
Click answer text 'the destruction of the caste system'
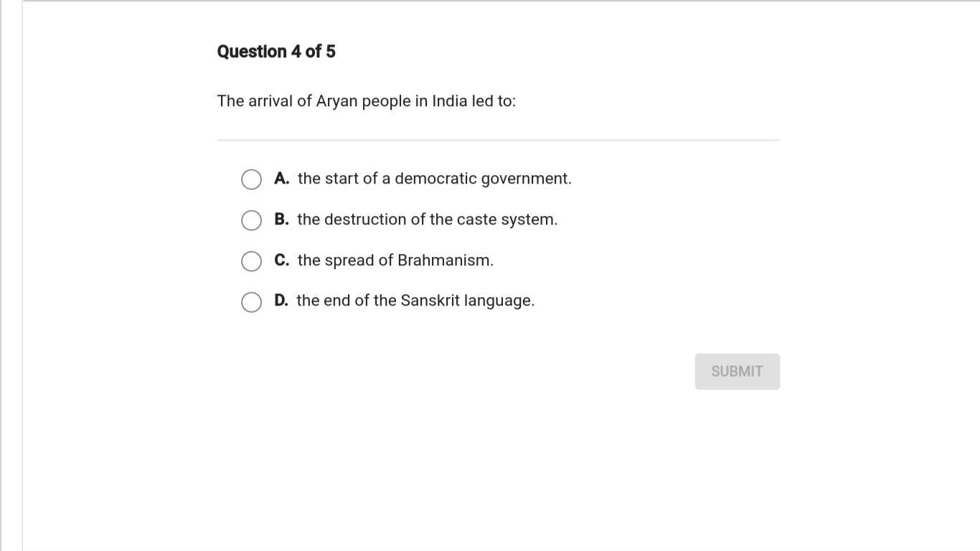(427, 220)
